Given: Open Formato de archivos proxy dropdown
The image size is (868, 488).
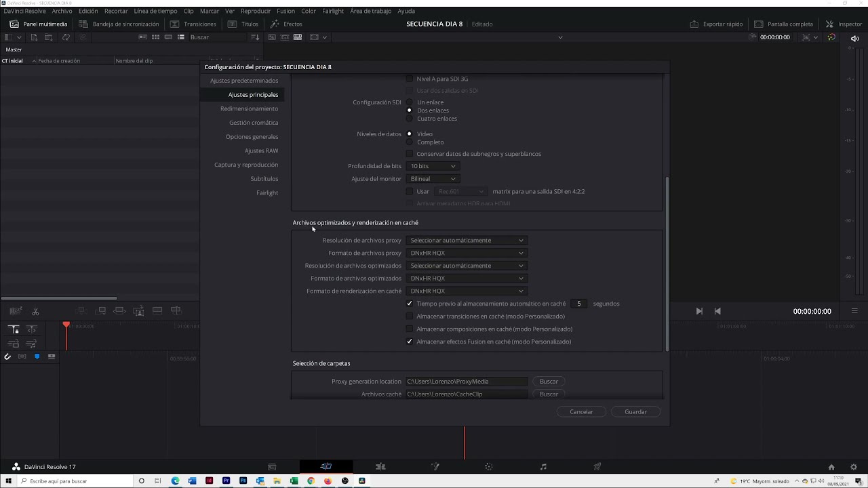Looking at the screenshot, I should [467, 253].
